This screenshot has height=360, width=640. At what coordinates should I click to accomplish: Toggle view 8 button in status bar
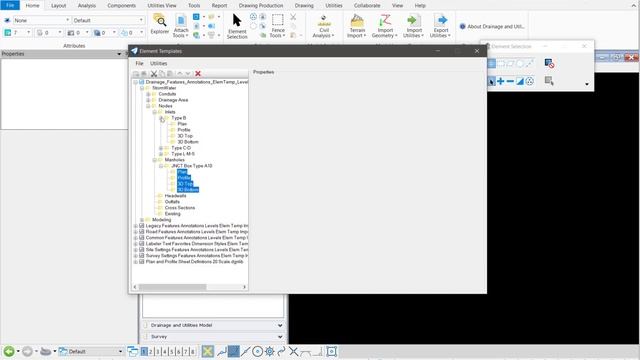coord(193,351)
